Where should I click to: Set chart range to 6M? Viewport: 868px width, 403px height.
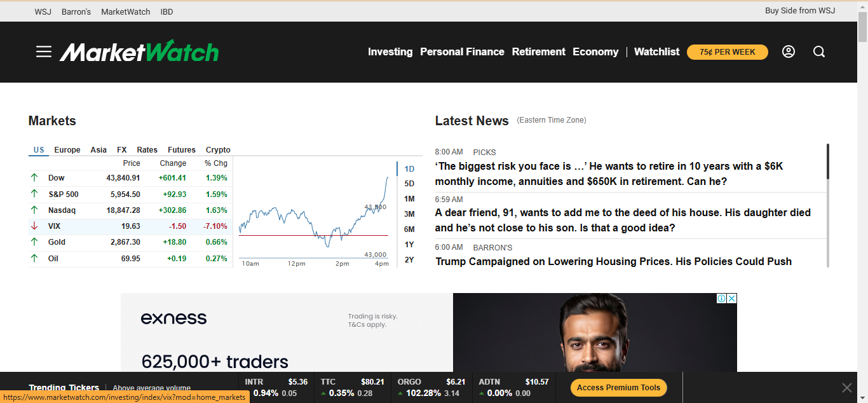(409, 229)
